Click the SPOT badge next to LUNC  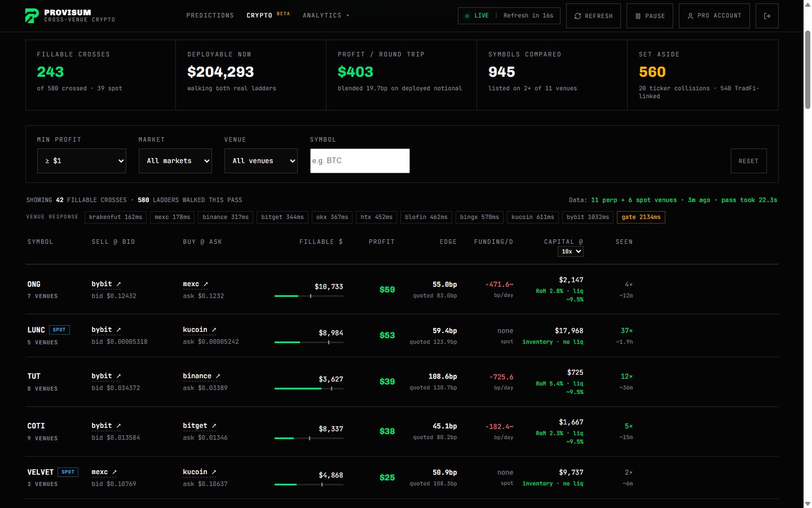(x=59, y=330)
